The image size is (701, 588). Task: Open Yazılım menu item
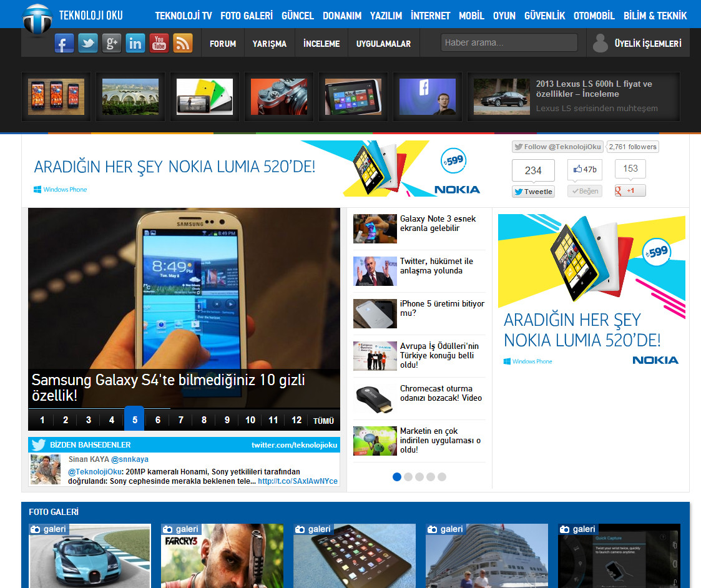tap(386, 16)
